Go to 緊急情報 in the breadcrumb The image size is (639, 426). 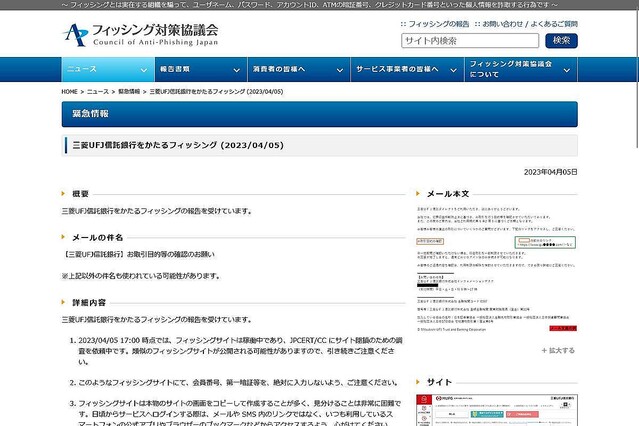129,92
